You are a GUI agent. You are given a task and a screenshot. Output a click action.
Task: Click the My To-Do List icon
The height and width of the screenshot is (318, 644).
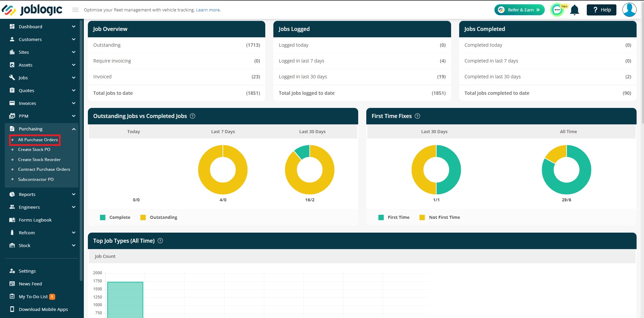pyautogui.click(x=12, y=296)
